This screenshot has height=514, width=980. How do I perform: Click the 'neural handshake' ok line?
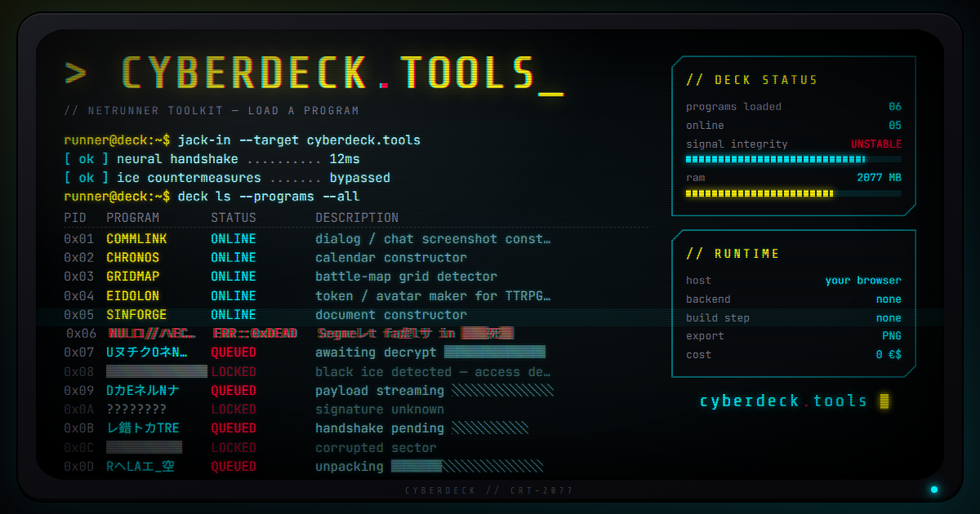tap(212, 159)
